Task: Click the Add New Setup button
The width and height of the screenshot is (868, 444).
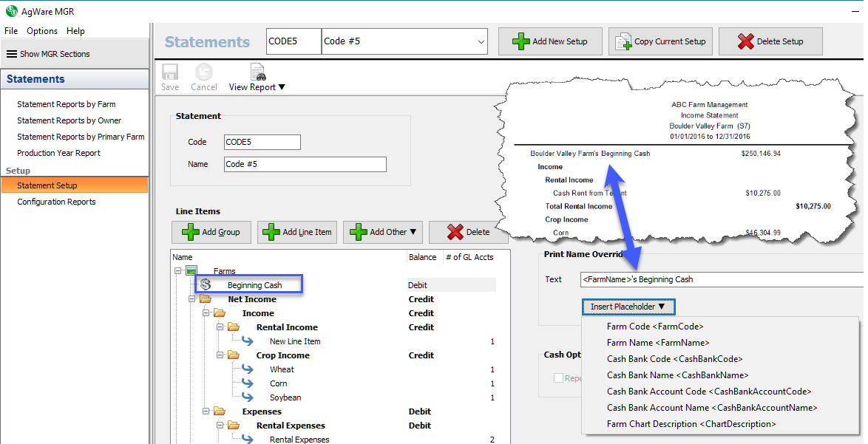Action: 550,42
